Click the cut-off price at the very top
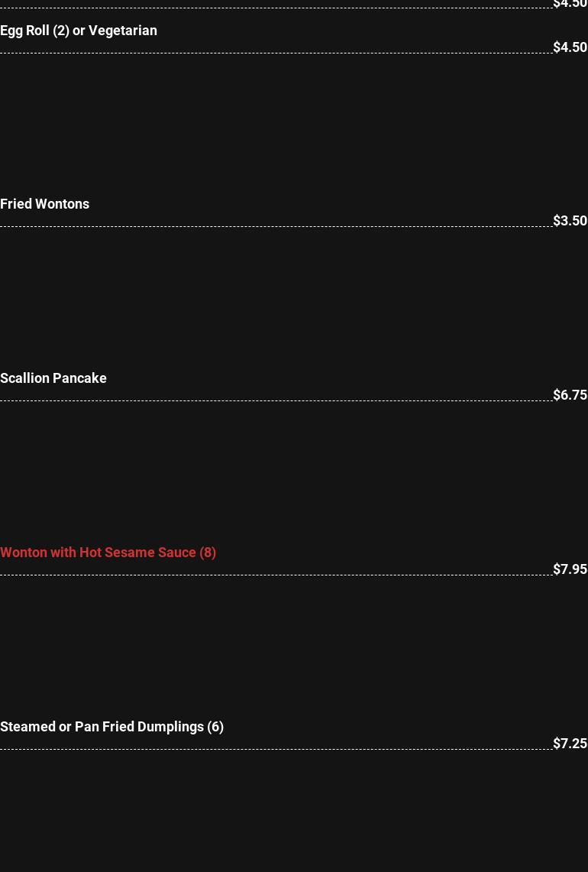This screenshot has width=588, height=872. [x=570, y=4]
